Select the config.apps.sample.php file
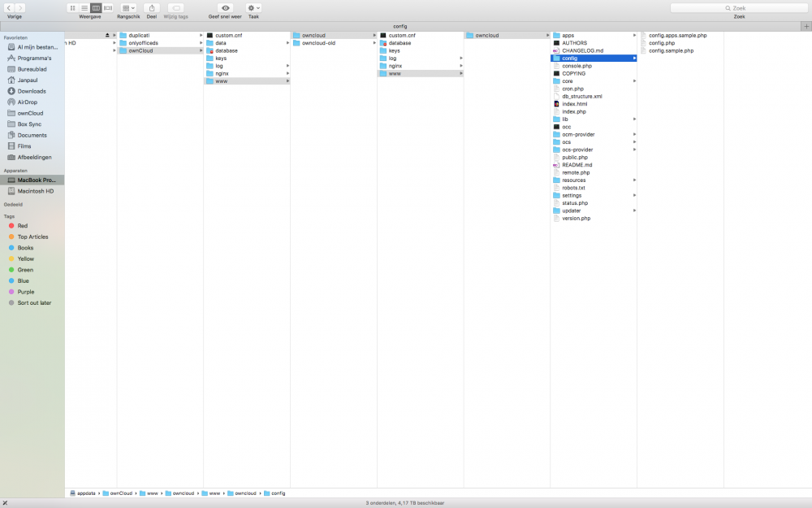 [680, 35]
